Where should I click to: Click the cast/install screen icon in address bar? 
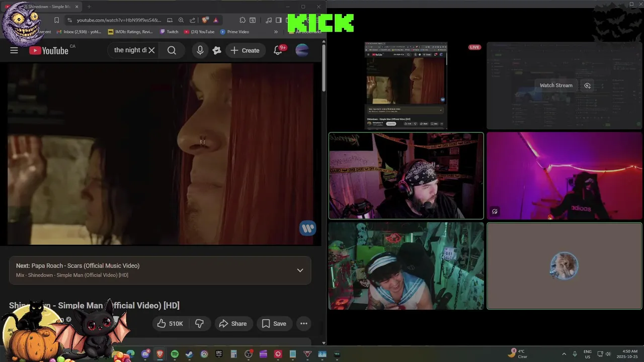170,20
